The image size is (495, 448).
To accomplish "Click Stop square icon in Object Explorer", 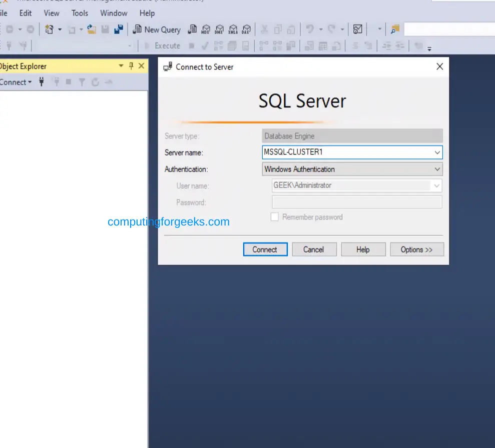I will tap(69, 82).
